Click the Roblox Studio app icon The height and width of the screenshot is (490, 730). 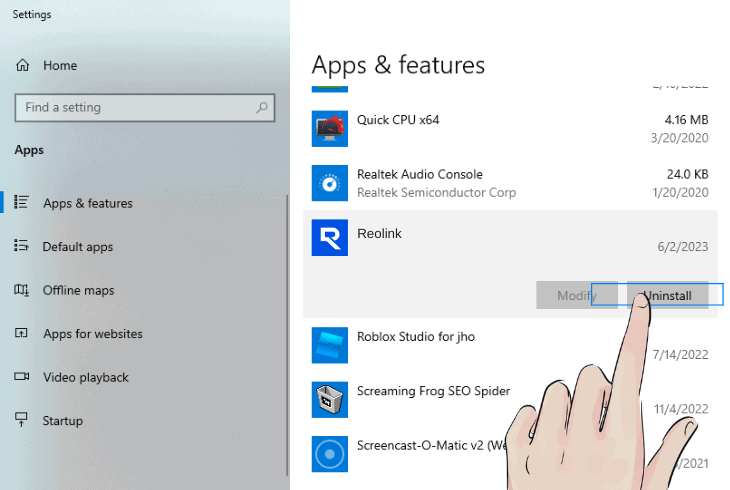330,345
